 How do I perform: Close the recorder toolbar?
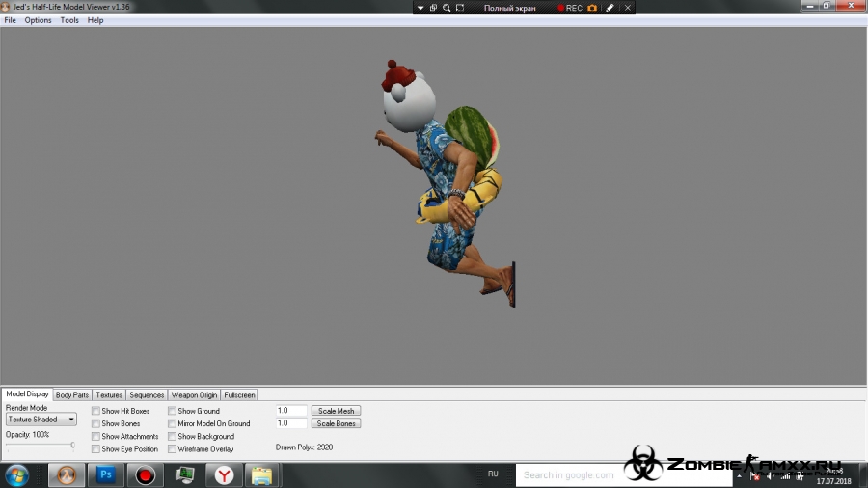click(628, 8)
